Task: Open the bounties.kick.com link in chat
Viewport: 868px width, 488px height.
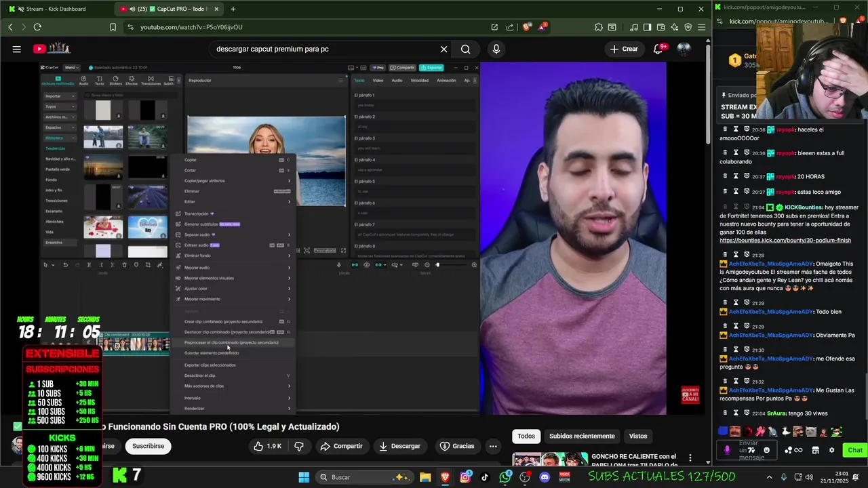Action: pyautogui.click(x=785, y=241)
